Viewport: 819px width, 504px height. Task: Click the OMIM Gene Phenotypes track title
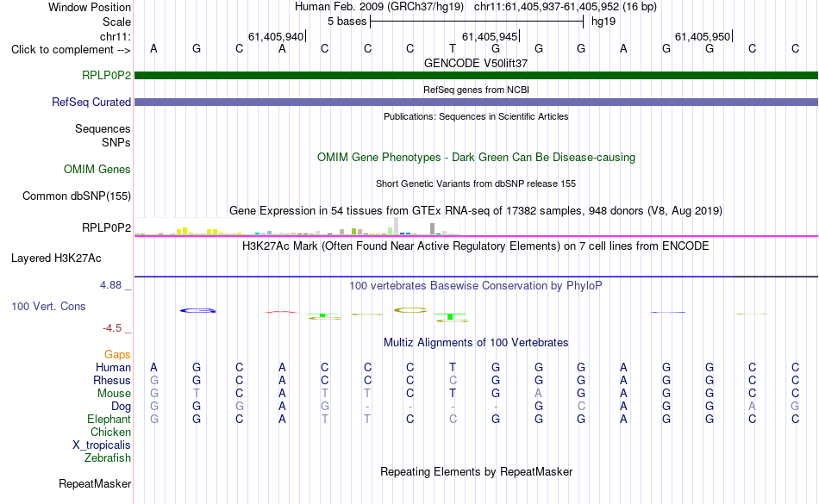[x=476, y=157]
